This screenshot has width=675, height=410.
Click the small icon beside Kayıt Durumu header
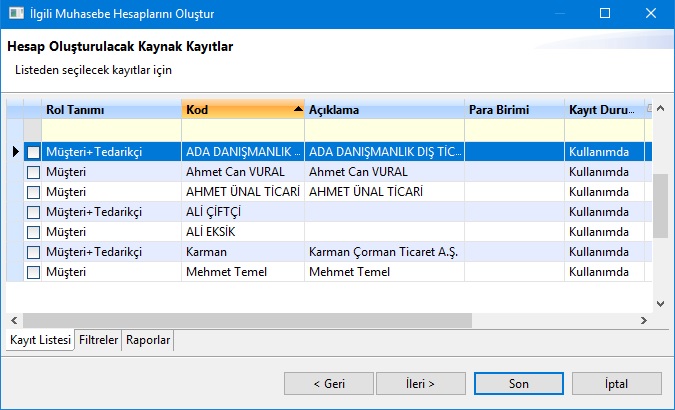coord(649,108)
